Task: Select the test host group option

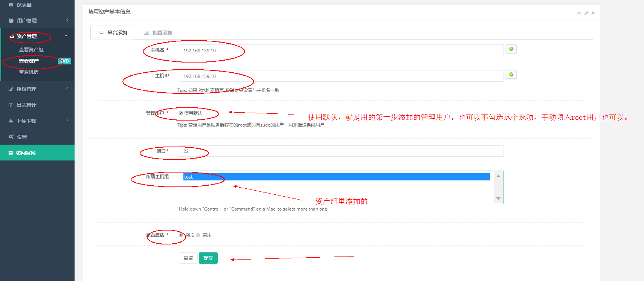Action: tap(336, 177)
